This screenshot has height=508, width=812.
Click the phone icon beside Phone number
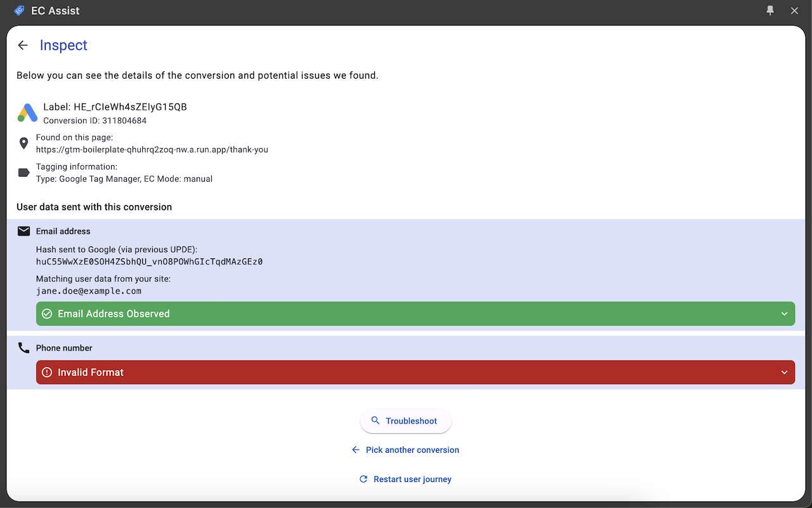[x=23, y=347]
